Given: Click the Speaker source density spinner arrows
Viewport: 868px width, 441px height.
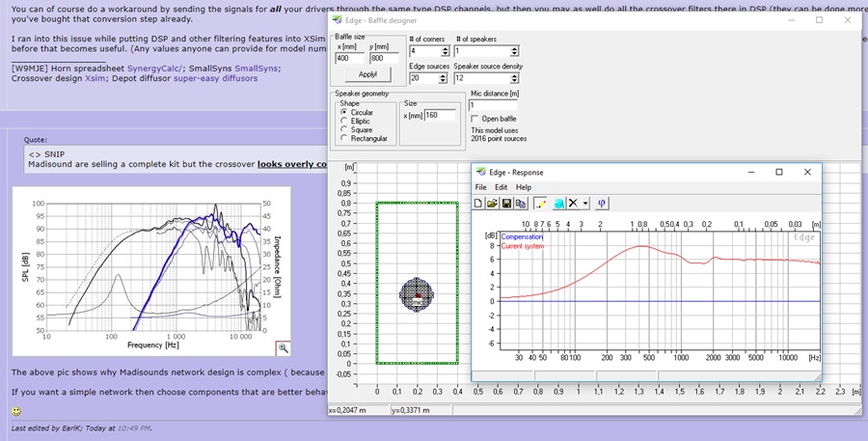Looking at the screenshot, I should click(514, 79).
